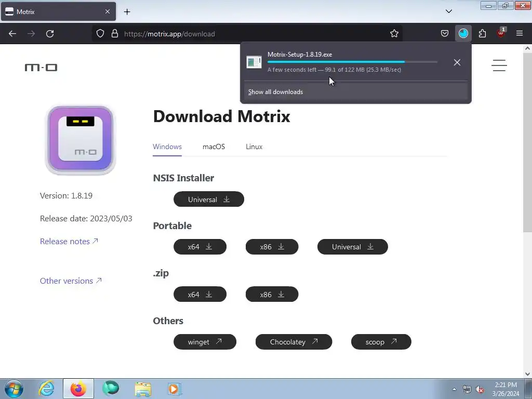The width and height of the screenshot is (532, 399).
Task: Click the Motrix-Setup download progress bar
Action: (x=352, y=62)
